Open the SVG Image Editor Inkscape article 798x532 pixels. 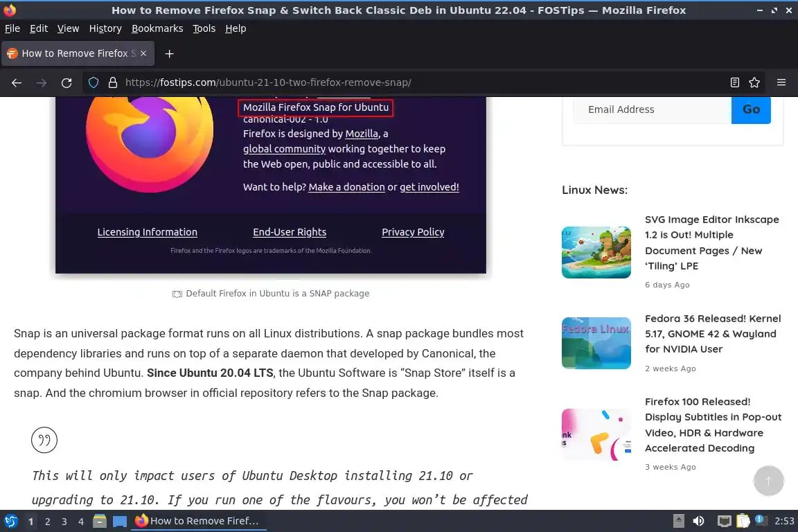(711, 243)
